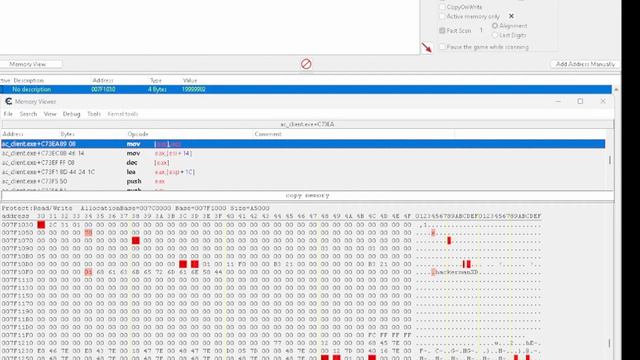Select the No description address list entry
The image size is (640, 360).
(x=31, y=89)
